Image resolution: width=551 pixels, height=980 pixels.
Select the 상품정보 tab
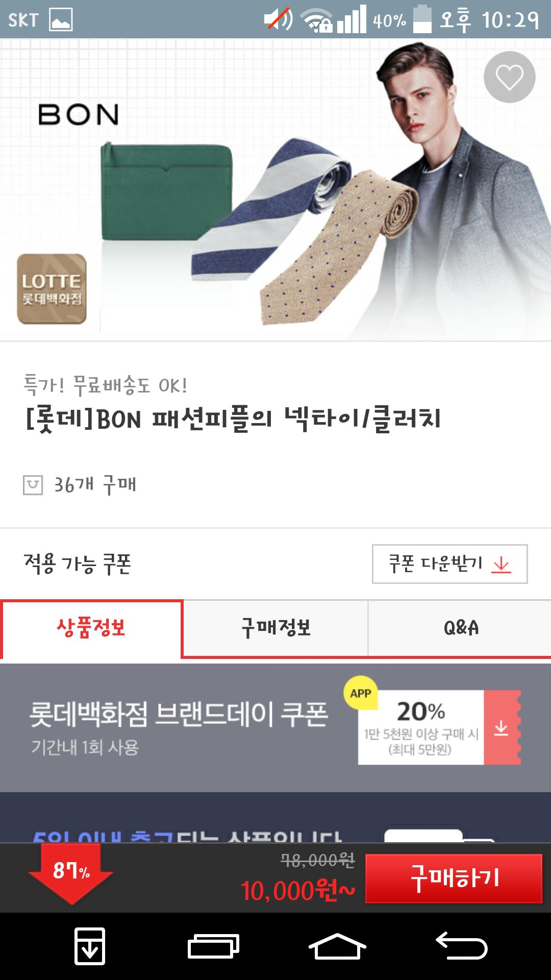point(91,629)
